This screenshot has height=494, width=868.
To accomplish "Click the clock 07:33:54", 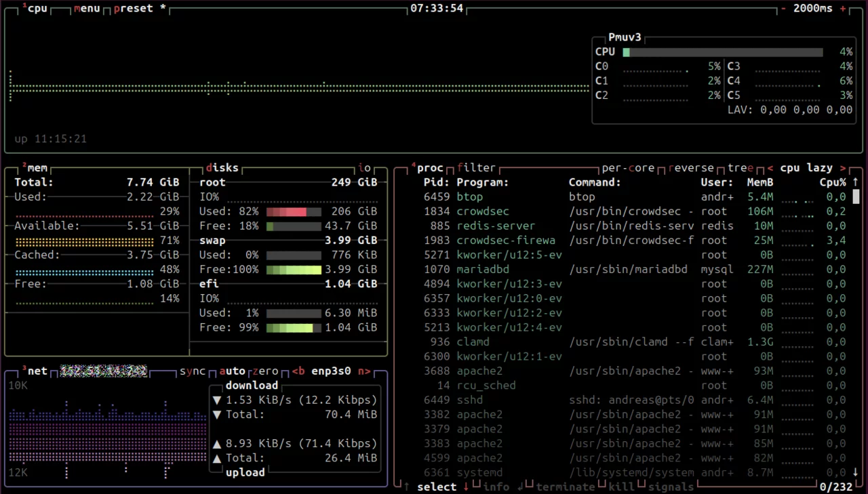I will 437,9.
